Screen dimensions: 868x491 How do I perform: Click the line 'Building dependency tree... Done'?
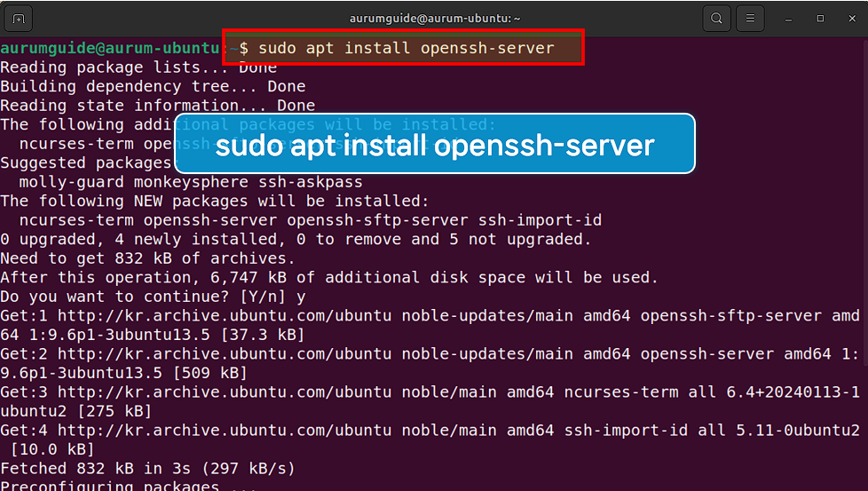[153, 86]
